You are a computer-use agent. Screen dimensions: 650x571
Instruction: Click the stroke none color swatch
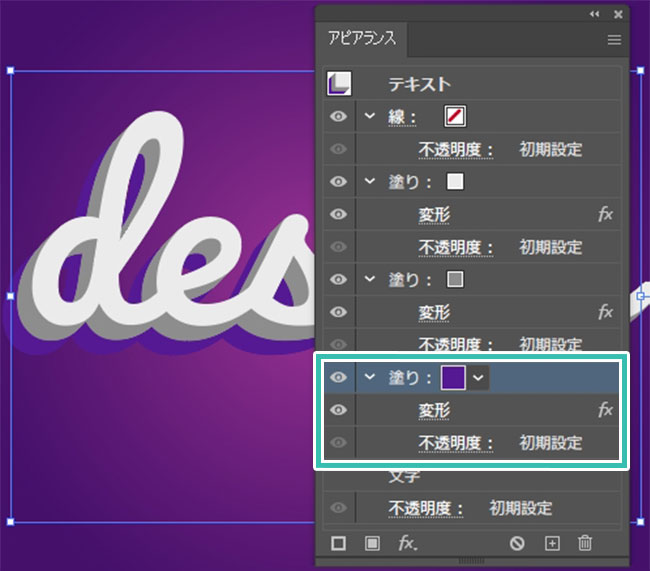(455, 116)
